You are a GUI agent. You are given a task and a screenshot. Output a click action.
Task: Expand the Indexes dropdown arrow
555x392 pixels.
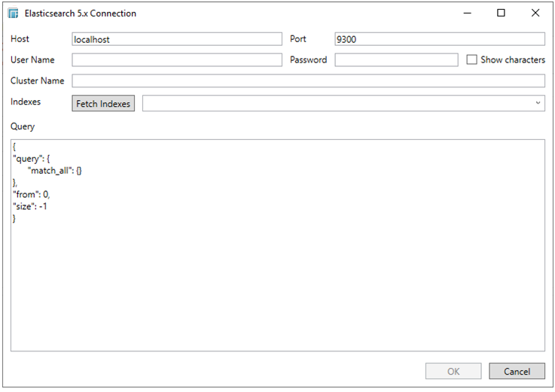pyautogui.click(x=538, y=103)
